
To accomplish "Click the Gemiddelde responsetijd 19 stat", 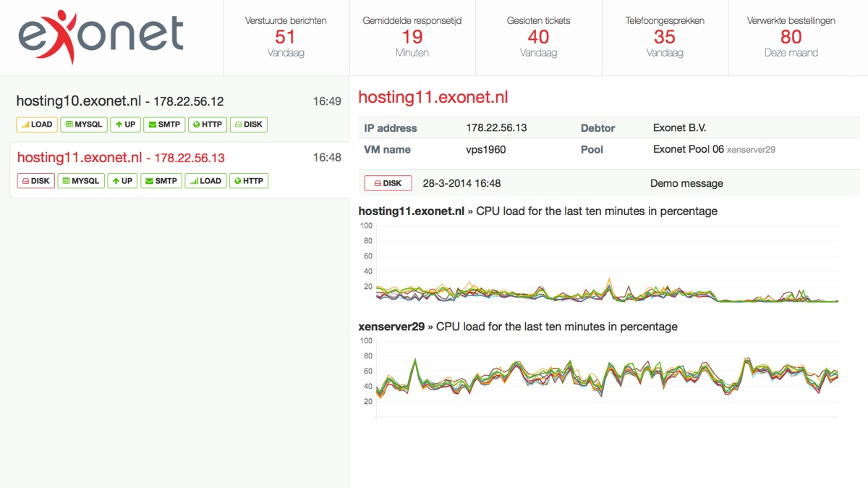I will click(412, 37).
